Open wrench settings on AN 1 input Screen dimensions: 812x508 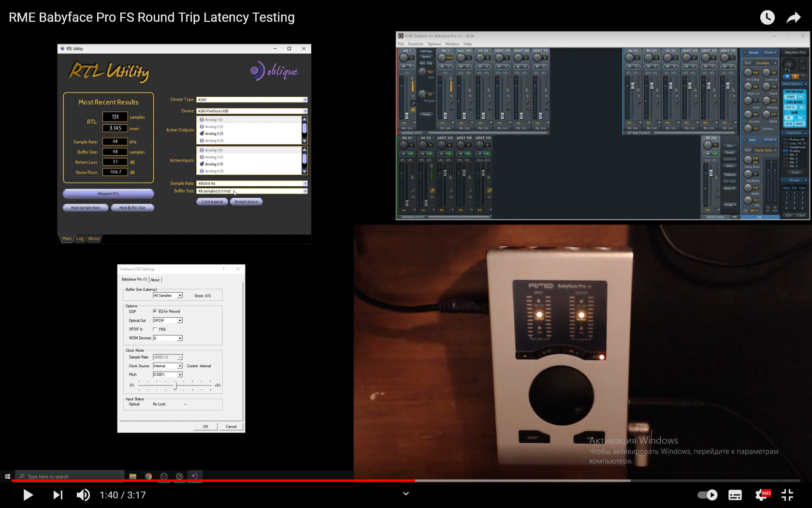[x=413, y=103]
